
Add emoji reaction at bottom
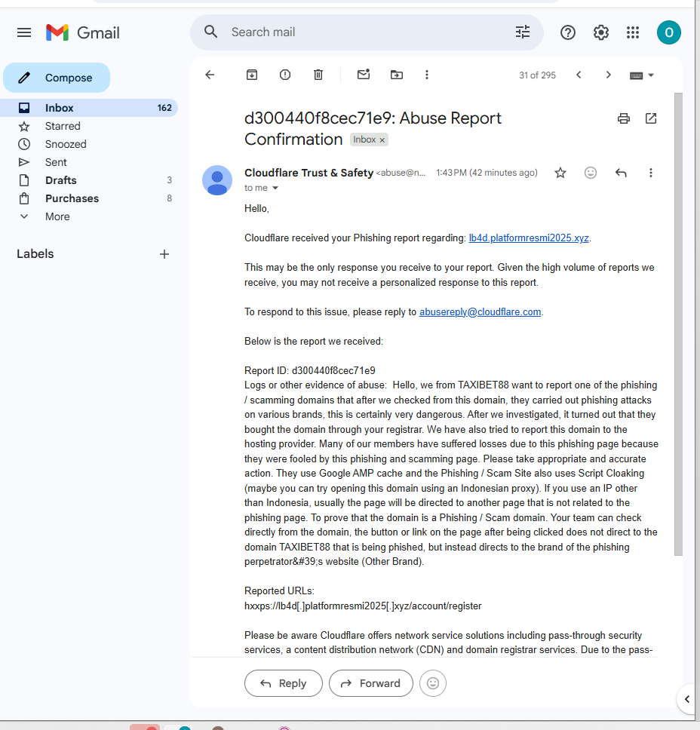[433, 683]
